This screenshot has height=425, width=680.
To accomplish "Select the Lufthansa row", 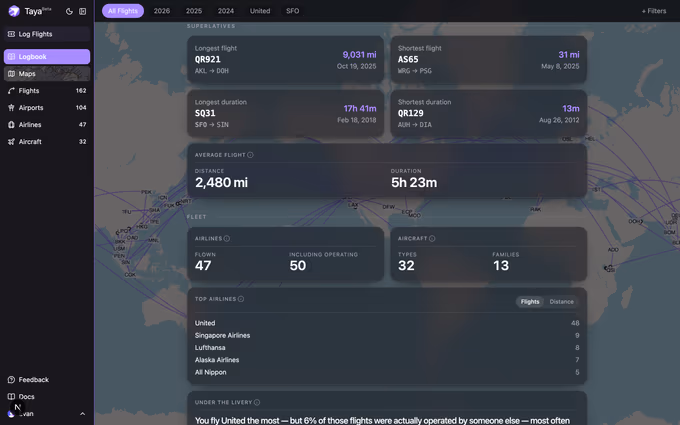I will tap(387, 347).
